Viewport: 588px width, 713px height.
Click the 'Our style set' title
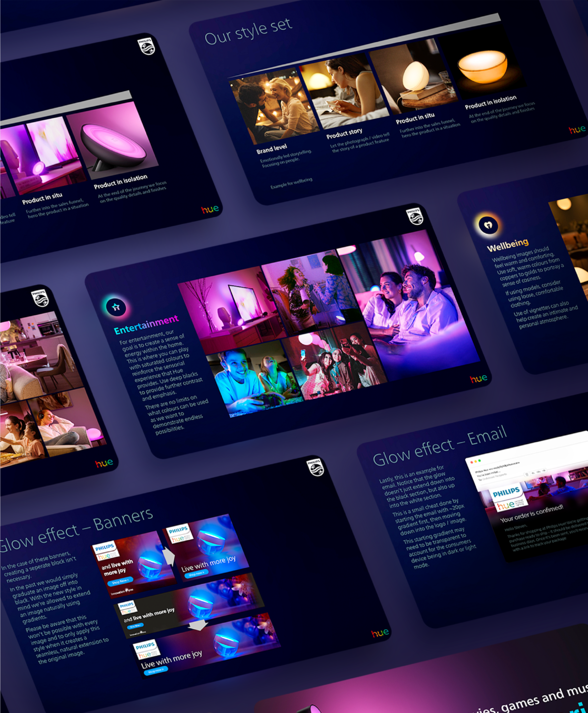[249, 31]
